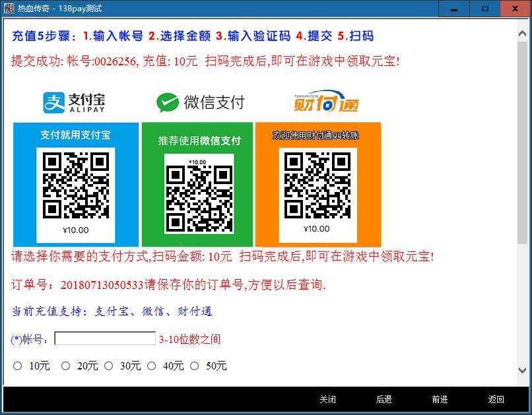Click the app icon in the title bar
Image resolution: width=532 pixels, height=415 pixels.
(x=9, y=8)
